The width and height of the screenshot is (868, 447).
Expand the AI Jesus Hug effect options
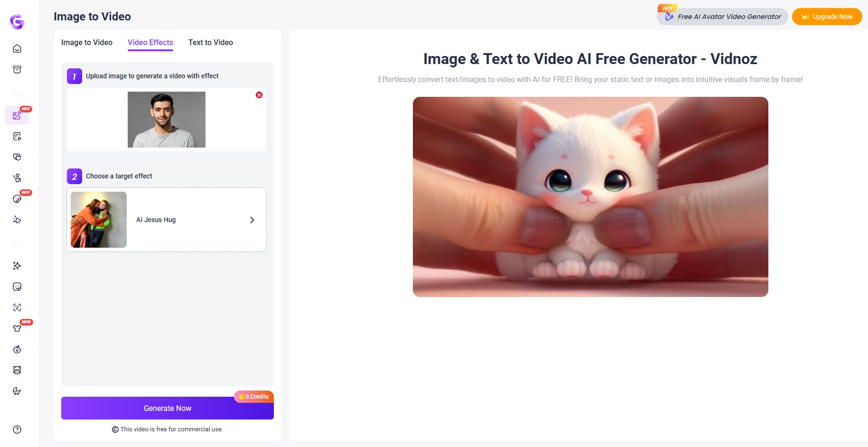[252, 220]
